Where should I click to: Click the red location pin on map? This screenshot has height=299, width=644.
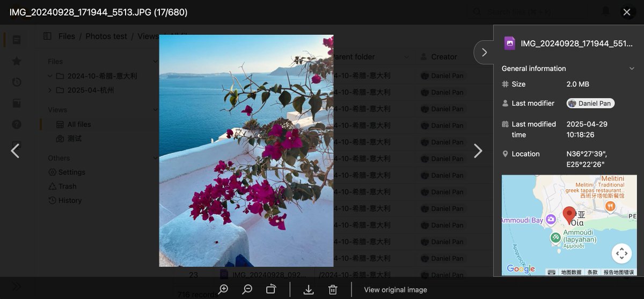click(x=569, y=216)
